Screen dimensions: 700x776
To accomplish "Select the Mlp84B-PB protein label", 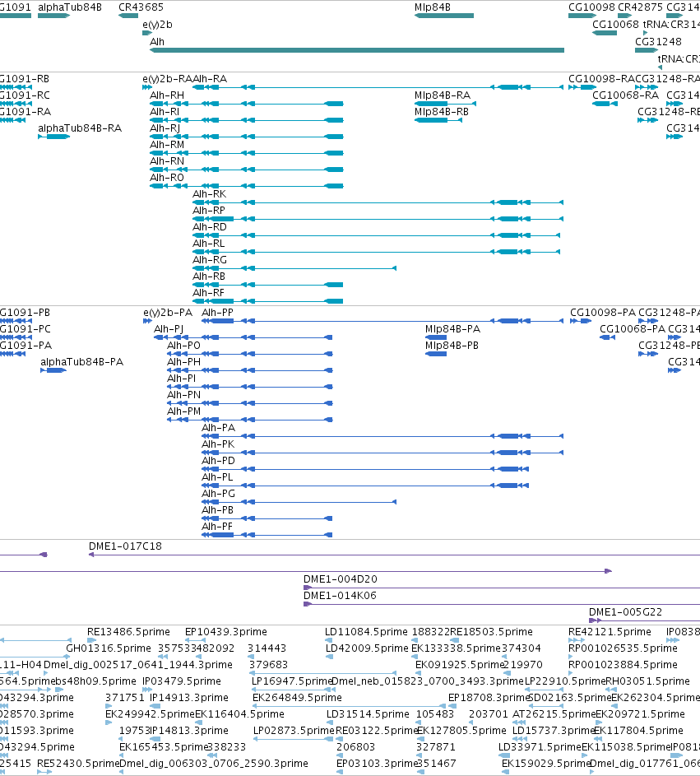I will coord(452,345).
